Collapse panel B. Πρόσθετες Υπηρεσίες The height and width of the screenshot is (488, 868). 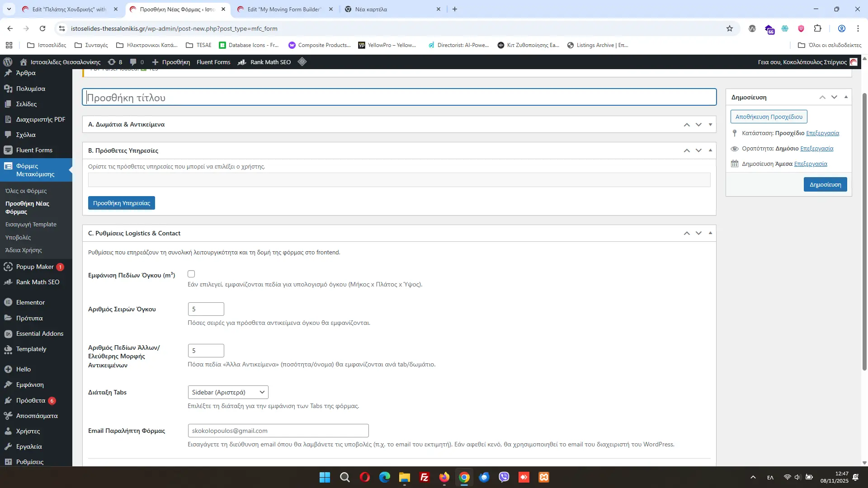pos(710,150)
